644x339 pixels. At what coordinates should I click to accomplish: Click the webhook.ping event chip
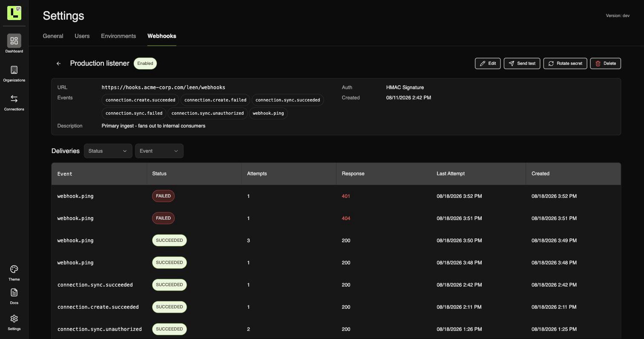[x=268, y=113]
